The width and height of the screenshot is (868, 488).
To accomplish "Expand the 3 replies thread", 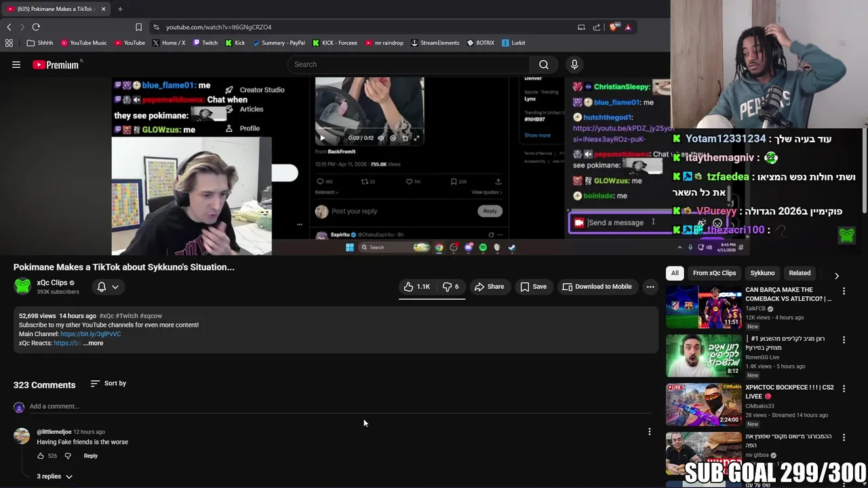I will (54, 476).
